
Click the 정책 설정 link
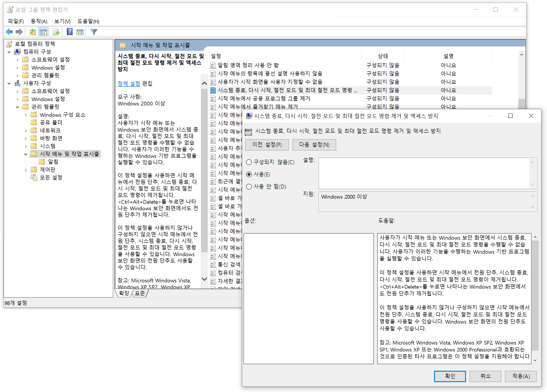click(129, 84)
